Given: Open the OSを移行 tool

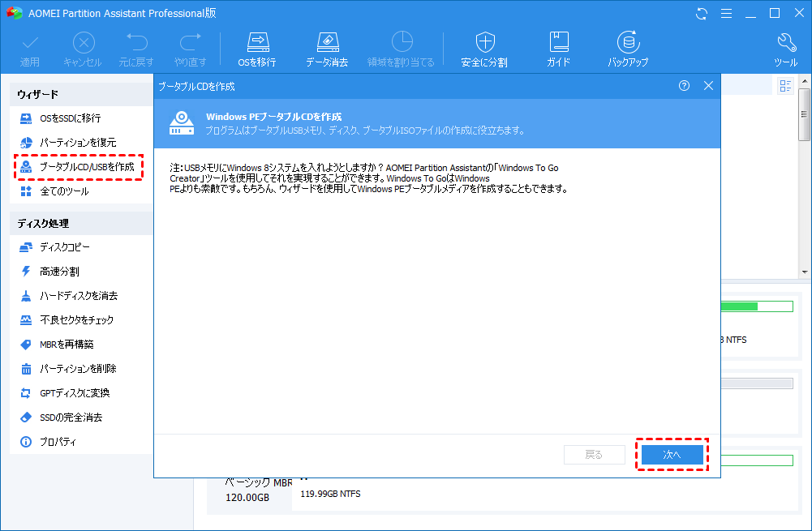Looking at the screenshot, I should coord(257,49).
